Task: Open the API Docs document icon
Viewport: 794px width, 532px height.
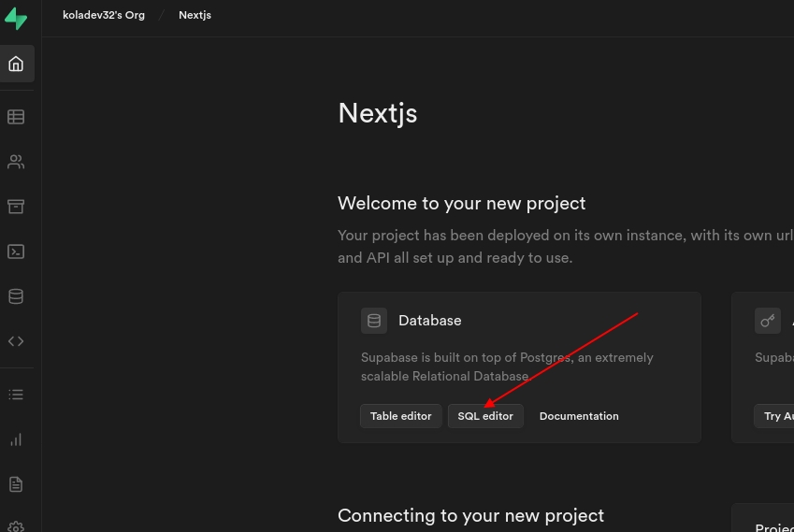Action: point(16,484)
